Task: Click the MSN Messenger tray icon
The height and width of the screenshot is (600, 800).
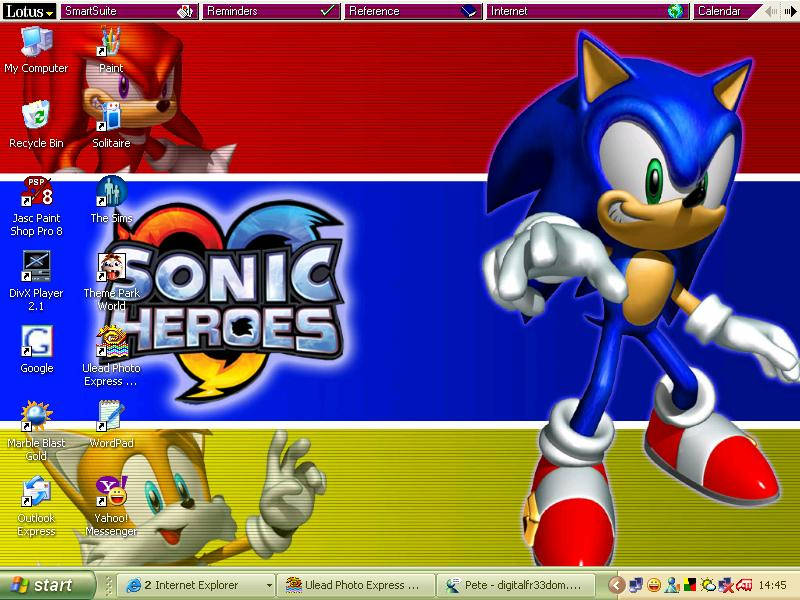Action: tap(672, 585)
